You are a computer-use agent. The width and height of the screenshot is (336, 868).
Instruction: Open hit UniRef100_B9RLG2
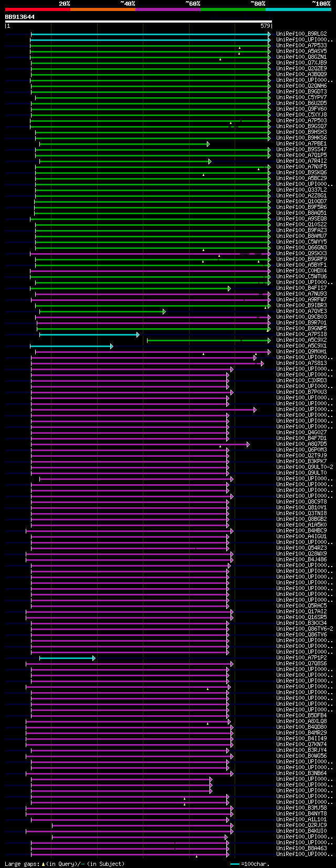301,34
